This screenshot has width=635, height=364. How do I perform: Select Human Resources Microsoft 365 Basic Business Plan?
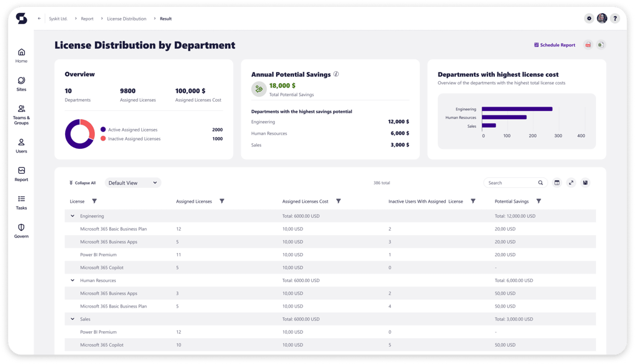pos(330,306)
